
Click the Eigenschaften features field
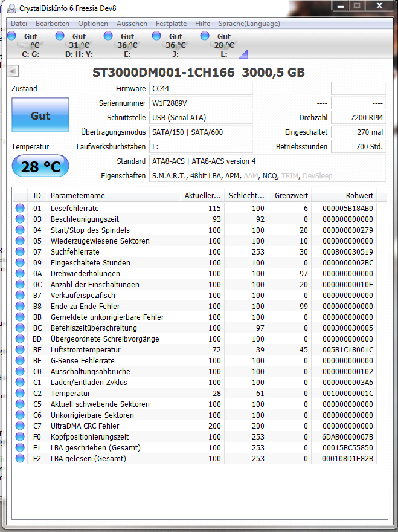(x=268, y=176)
